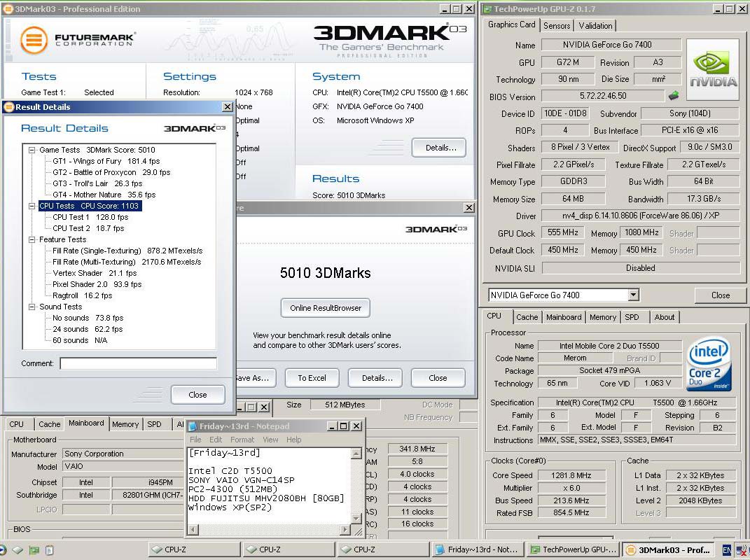Click the GPU Clock 555 MHz field
Image resolution: width=750 pixels, height=560 pixels.
(x=562, y=232)
